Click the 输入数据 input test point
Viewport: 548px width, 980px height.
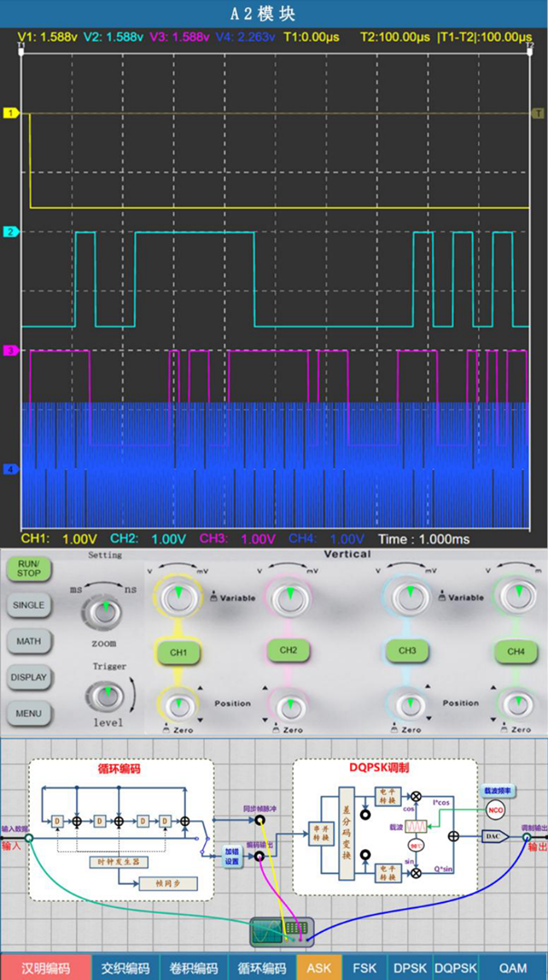pos(29,838)
